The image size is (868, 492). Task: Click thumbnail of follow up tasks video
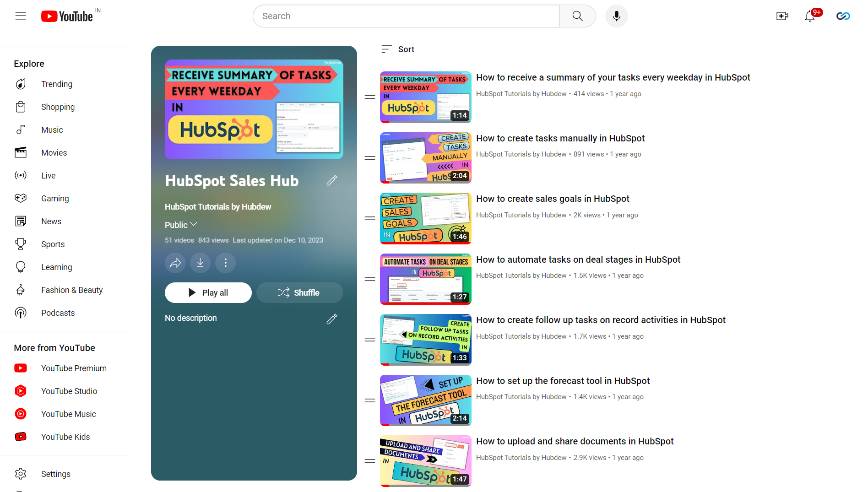pyautogui.click(x=426, y=340)
